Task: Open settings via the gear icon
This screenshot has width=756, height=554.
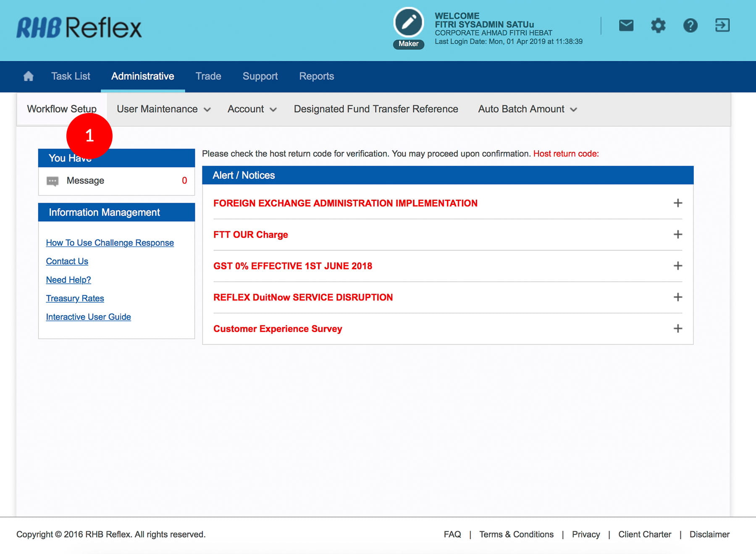Action: (658, 26)
